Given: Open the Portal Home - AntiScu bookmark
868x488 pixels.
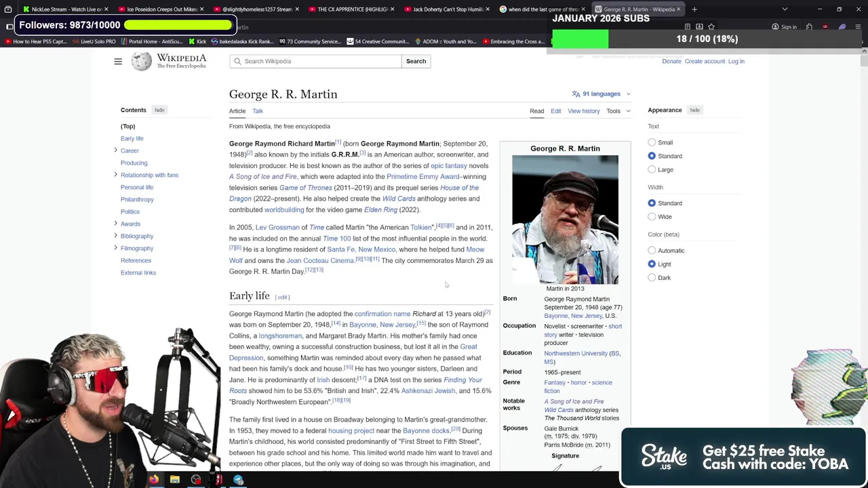Looking at the screenshot, I should tap(151, 41).
